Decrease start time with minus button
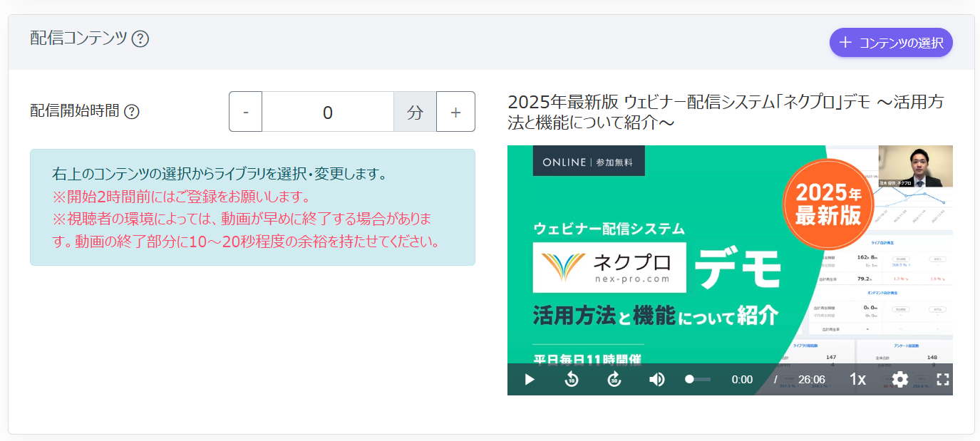This screenshot has width=980, height=441. 246,112
